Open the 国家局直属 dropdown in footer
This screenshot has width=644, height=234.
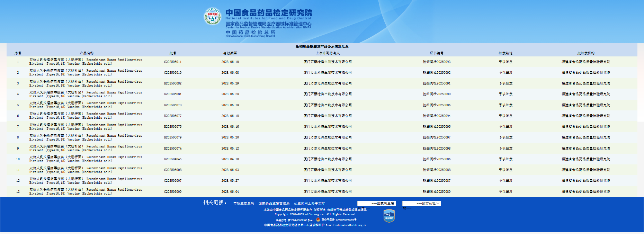(376, 204)
